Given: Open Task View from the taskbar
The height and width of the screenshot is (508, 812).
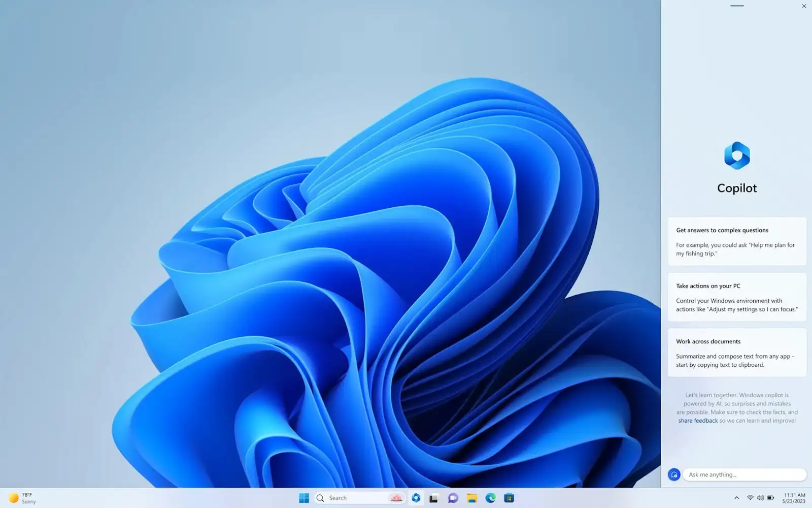Looking at the screenshot, I should (x=434, y=498).
